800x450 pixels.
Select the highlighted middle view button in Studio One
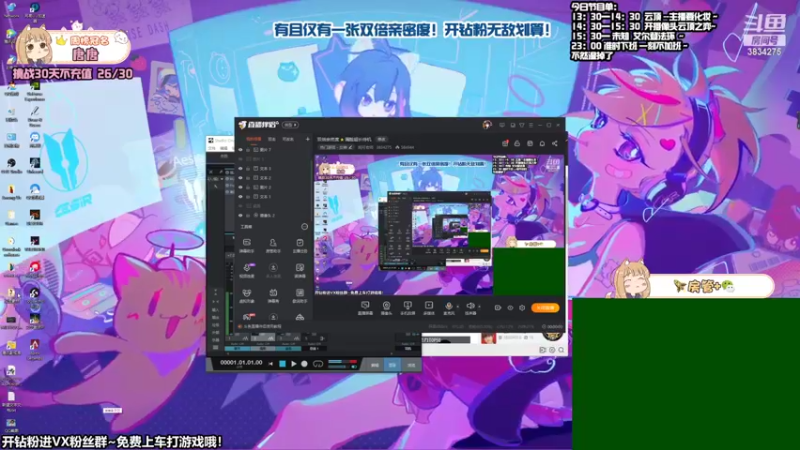(392, 365)
